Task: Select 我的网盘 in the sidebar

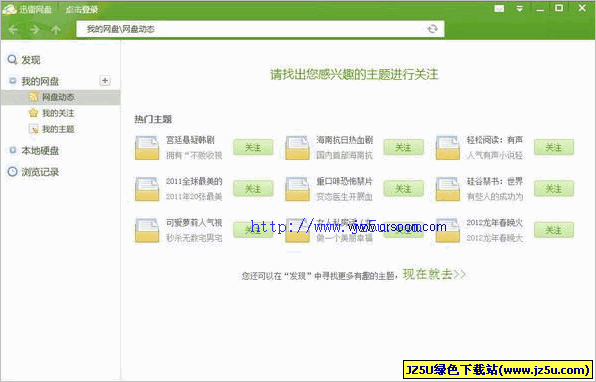Action: pyautogui.click(x=40, y=81)
